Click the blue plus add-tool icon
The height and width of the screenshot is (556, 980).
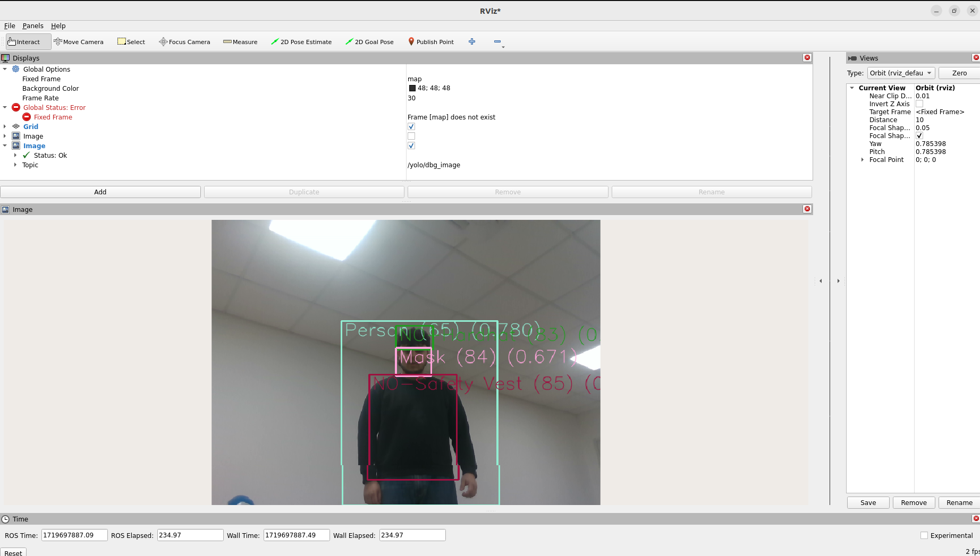tap(472, 41)
